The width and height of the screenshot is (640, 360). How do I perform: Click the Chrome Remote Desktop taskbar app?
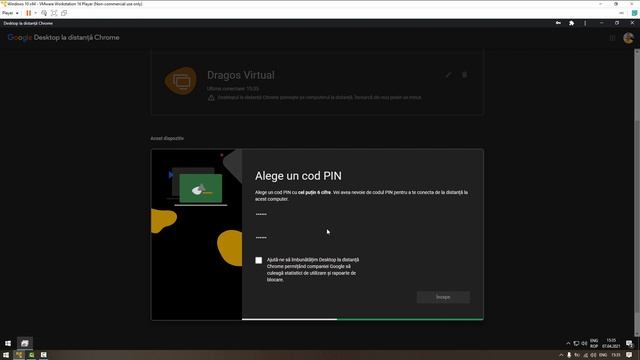[24, 343]
